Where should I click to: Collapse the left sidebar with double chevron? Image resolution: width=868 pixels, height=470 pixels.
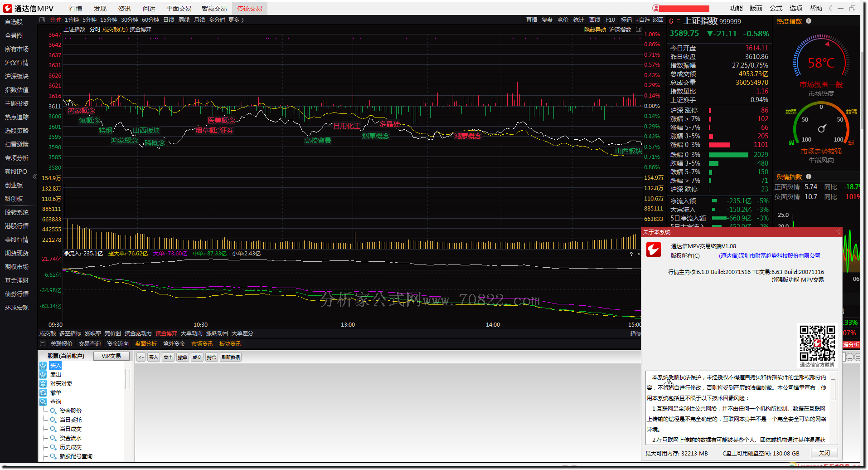34,177
